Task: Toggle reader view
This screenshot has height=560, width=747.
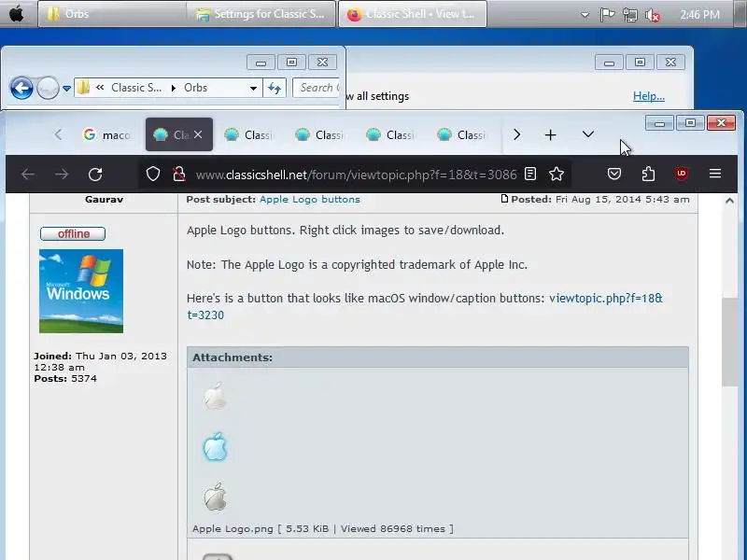Action: tap(530, 174)
